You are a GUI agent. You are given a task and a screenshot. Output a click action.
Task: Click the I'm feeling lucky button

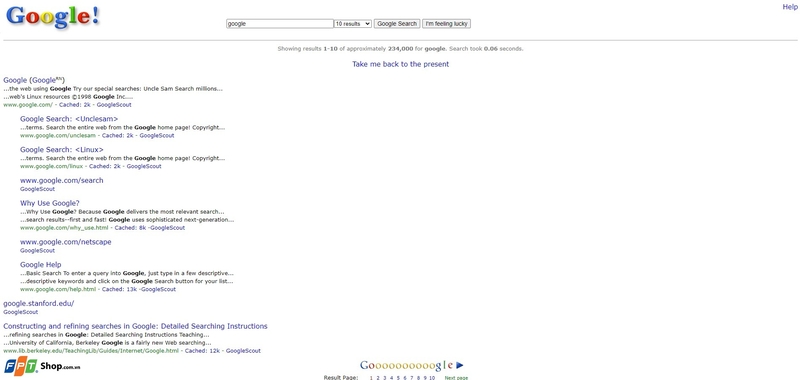point(446,23)
